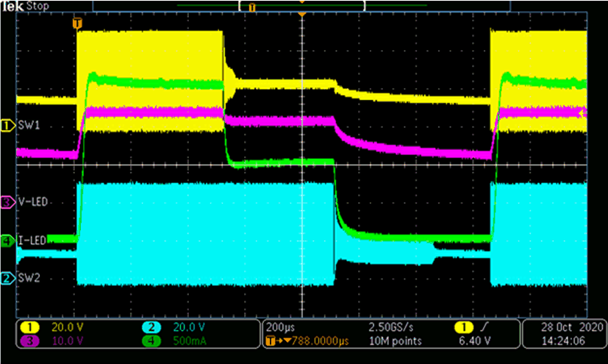This screenshot has height=364, width=608.
Task: Select the magenta channel 3 badge in readout
Action: pos(29,341)
